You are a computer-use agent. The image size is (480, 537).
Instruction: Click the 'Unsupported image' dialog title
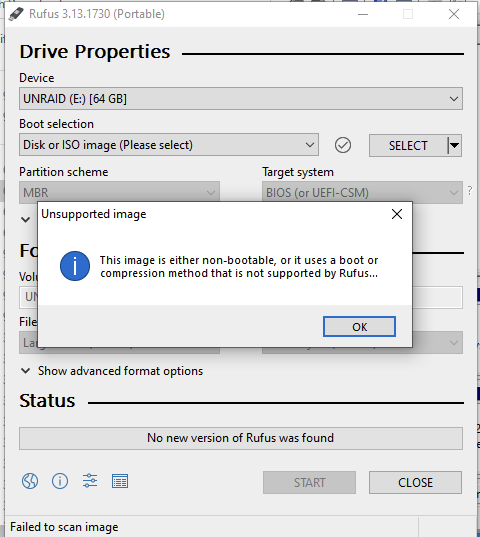click(x=94, y=214)
